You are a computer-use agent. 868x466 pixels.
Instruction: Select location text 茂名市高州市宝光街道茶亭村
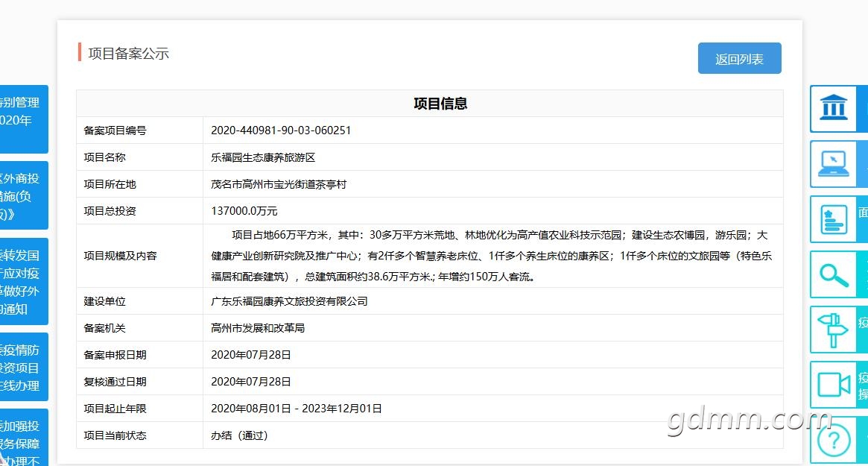click(x=279, y=184)
